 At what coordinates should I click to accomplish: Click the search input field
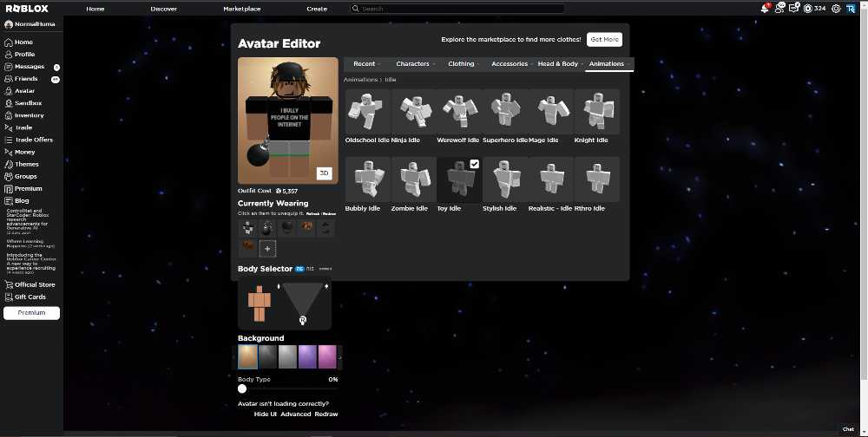[x=457, y=9]
